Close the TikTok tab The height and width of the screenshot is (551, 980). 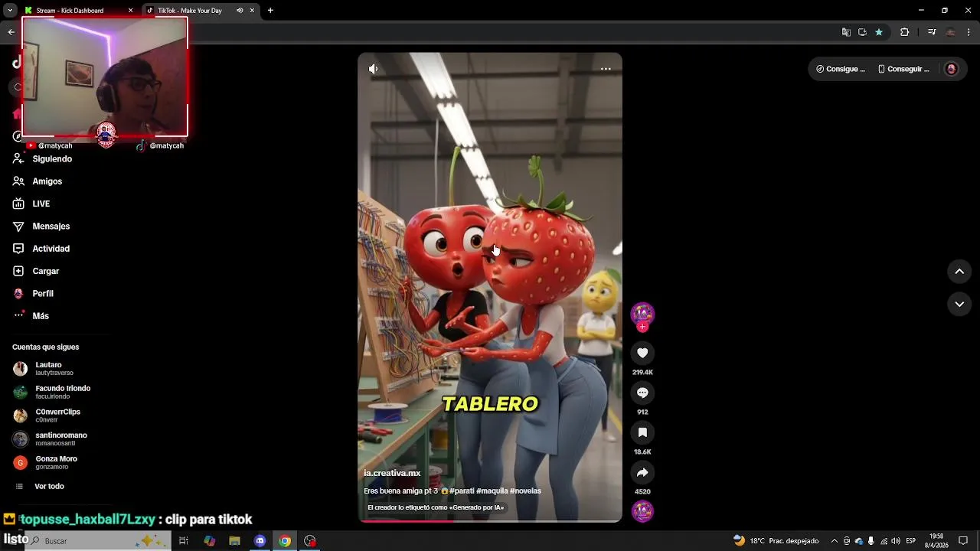tap(252, 11)
